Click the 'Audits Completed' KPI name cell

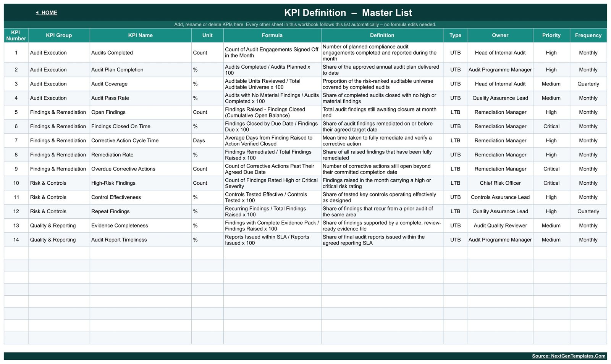click(141, 53)
